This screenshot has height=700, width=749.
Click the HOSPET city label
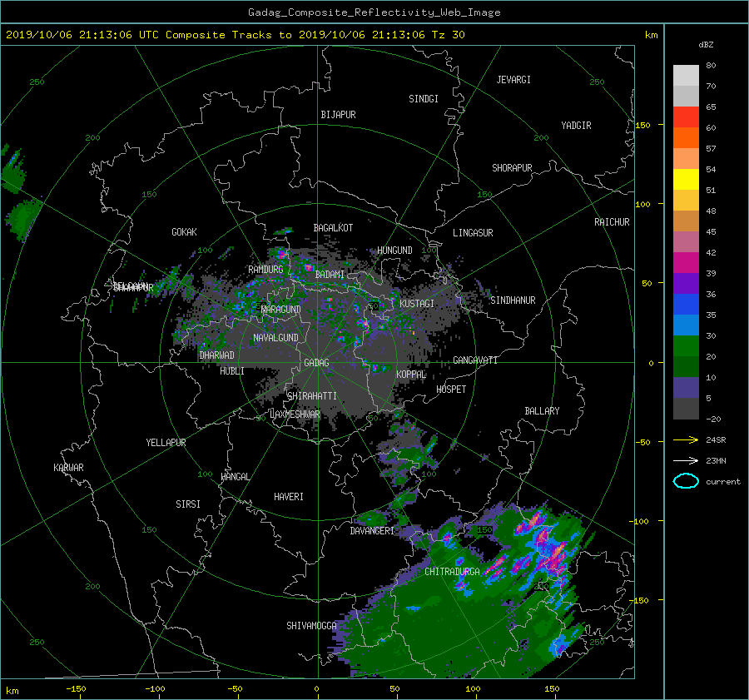[451, 390]
